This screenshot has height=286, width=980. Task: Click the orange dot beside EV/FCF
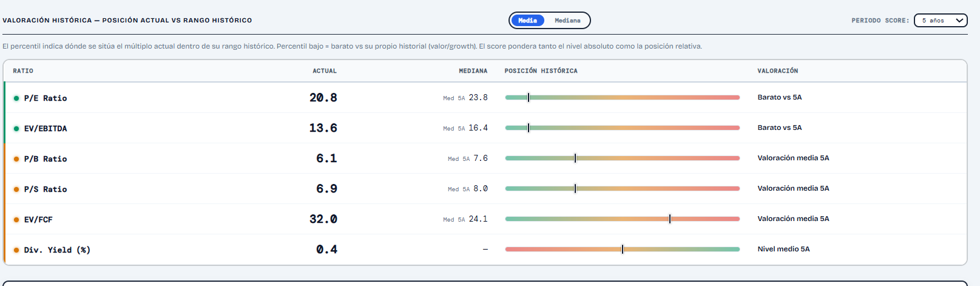pyautogui.click(x=16, y=220)
